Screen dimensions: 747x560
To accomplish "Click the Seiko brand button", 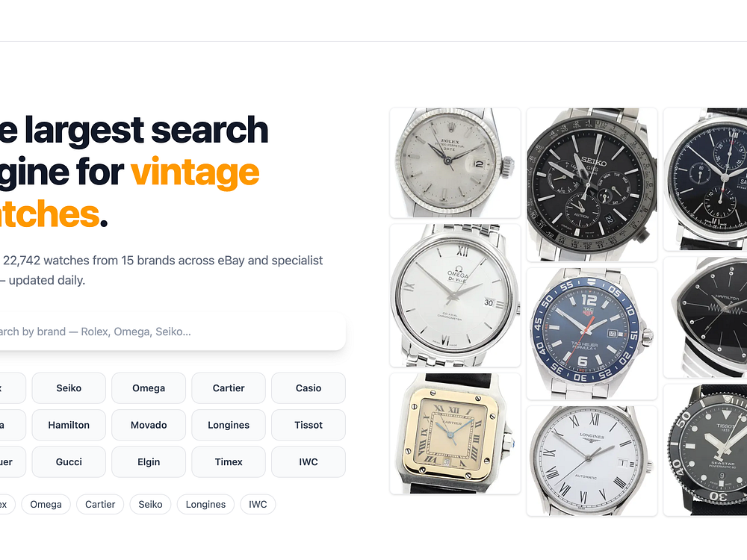I will (x=69, y=388).
